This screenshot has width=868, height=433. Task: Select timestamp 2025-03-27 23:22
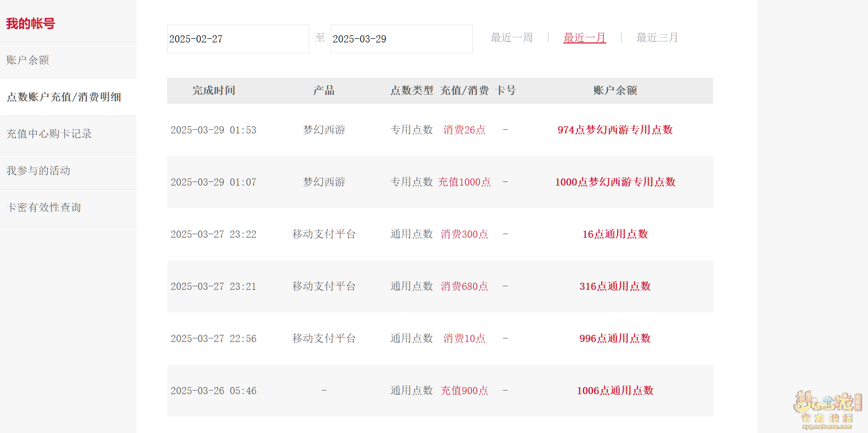(x=214, y=234)
